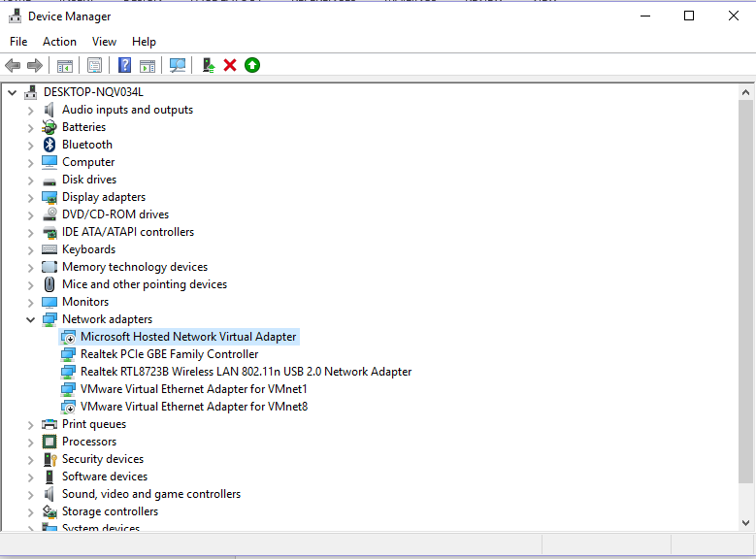The image size is (756, 559).
Task: Click the Update driver software icon
Action: click(x=209, y=65)
